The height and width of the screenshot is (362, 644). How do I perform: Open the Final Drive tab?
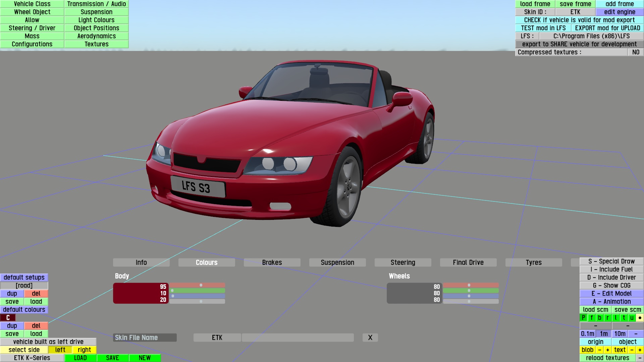pos(468,262)
